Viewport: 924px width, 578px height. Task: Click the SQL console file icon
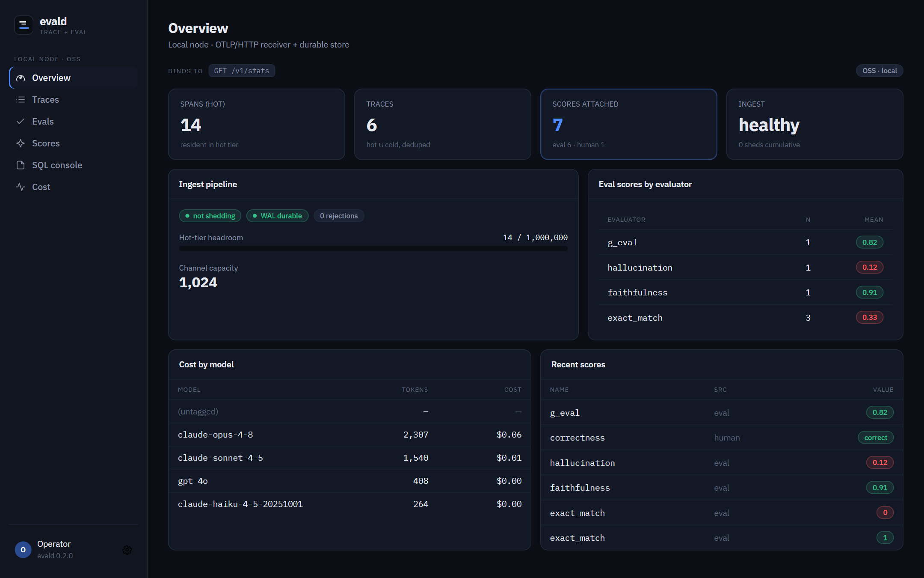[21, 165]
